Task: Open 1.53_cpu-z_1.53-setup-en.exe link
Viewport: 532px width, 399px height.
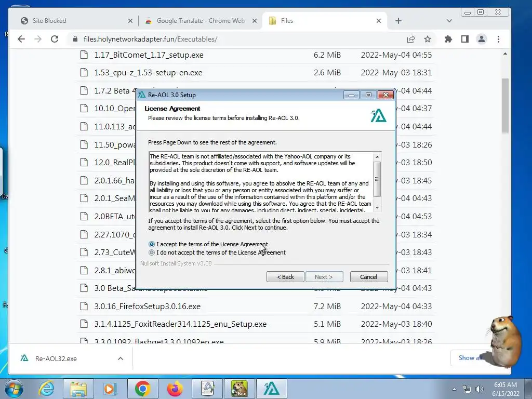Action: 148,73
